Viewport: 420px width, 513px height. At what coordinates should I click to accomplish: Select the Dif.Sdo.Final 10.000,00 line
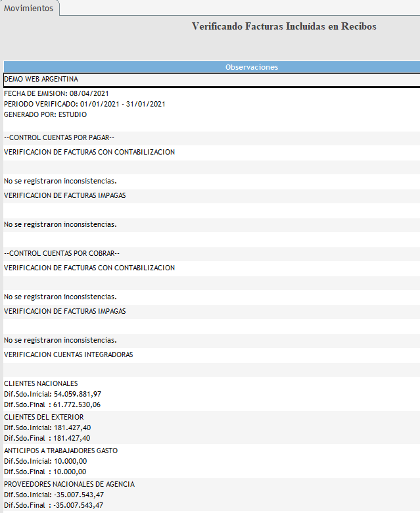[x=45, y=471]
